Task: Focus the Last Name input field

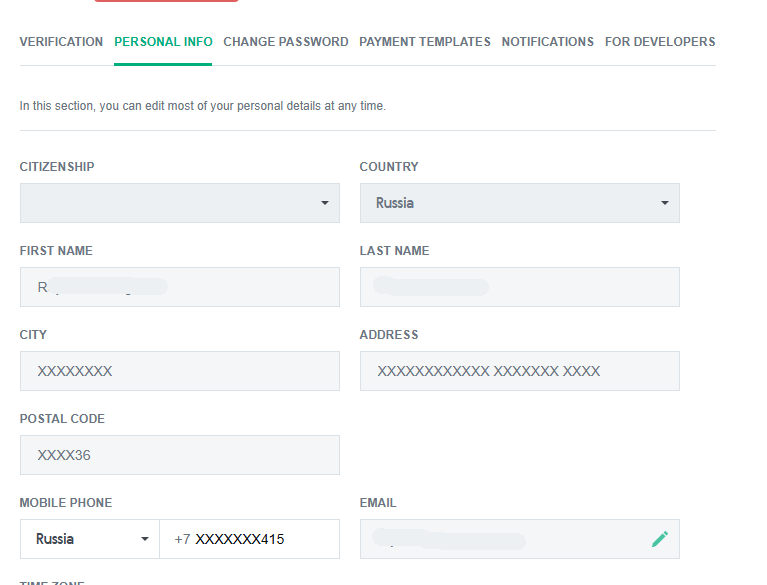Action: tap(519, 287)
